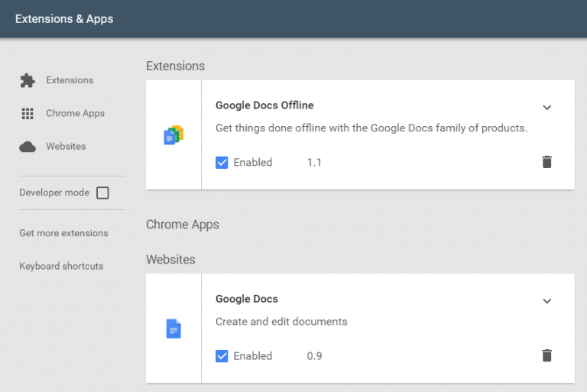587x392 pixels.
Task: Click the cloud Websites icon
Action: point(28,147)
